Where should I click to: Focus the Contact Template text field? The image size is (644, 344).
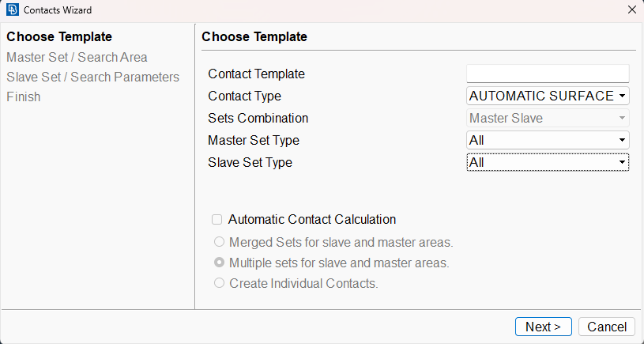click(x=548, y=74)
